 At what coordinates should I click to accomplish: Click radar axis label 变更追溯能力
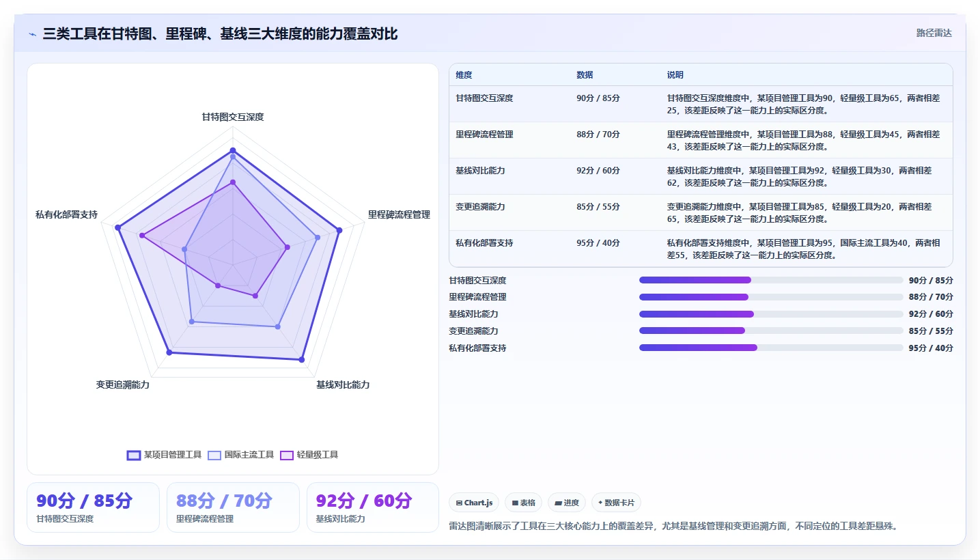(x=123, y=385)
